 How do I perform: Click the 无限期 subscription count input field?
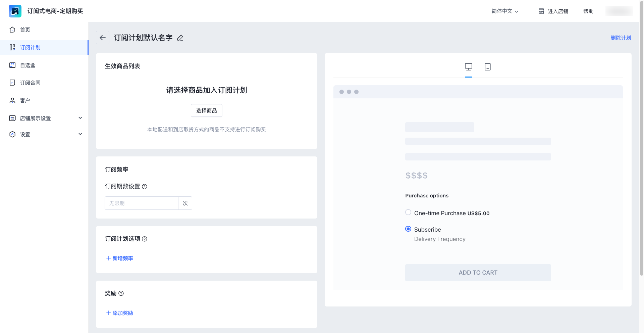click(x=141, y=203)
